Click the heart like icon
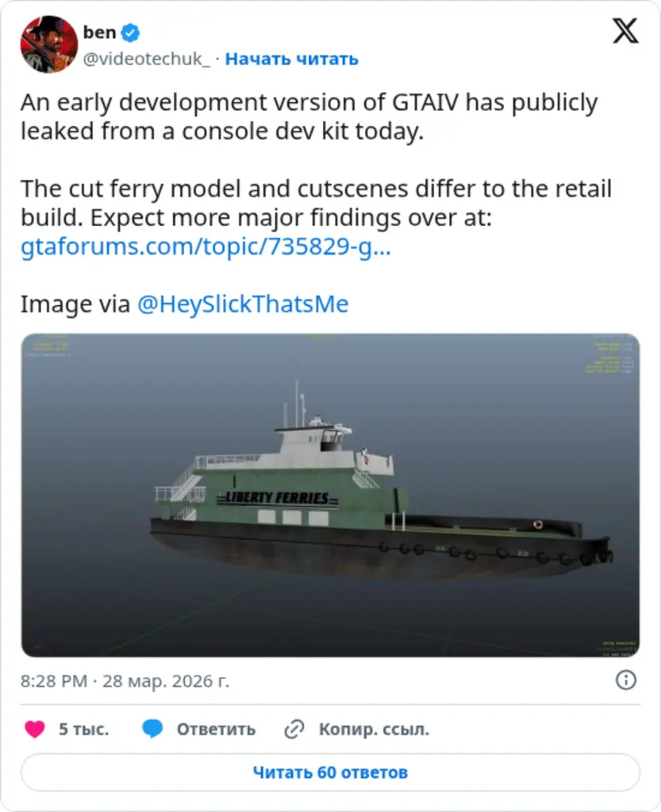Viewport: 661px width, 812px height. [35, 729]
